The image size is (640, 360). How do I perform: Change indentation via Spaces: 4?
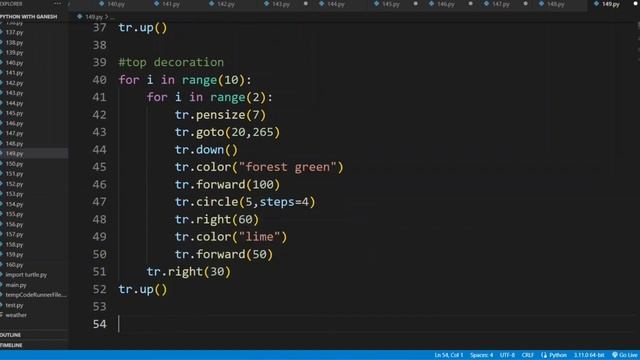481,355
